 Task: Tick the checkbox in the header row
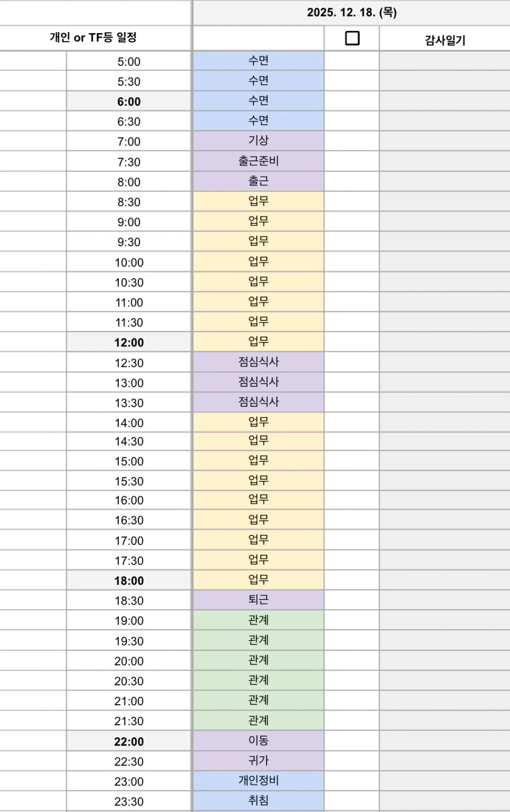click(x=352, y=38)
